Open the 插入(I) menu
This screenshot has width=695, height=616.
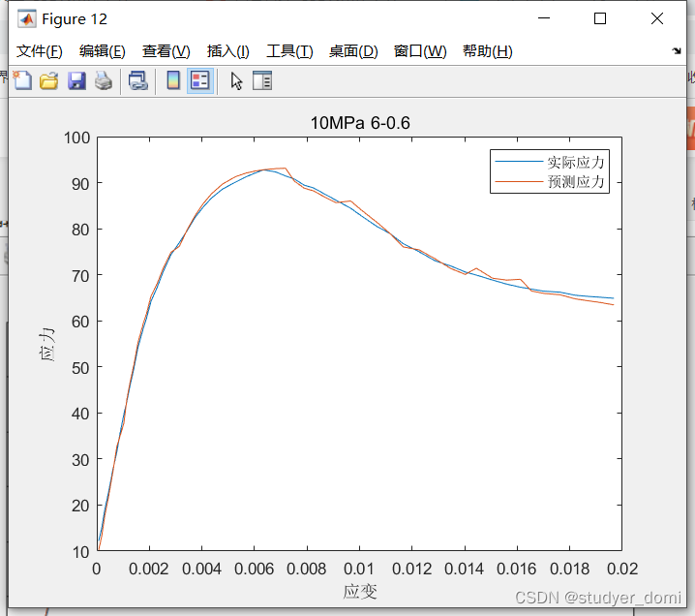(x=228, y=51)
